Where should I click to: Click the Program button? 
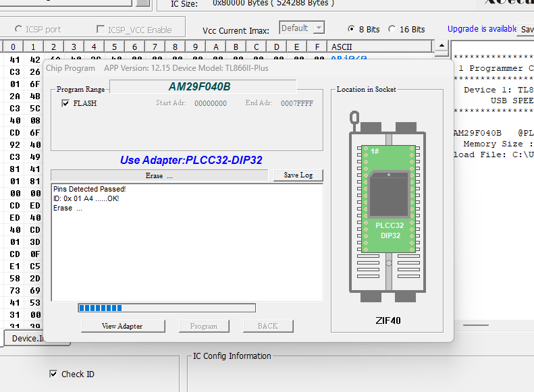point(203,326)
